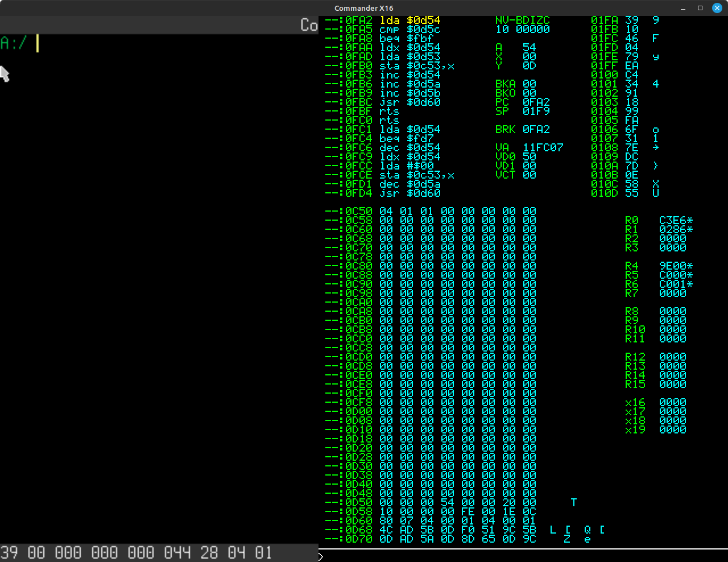Click the A register value 54
The image size is (728, 562).
pos(530,48)
